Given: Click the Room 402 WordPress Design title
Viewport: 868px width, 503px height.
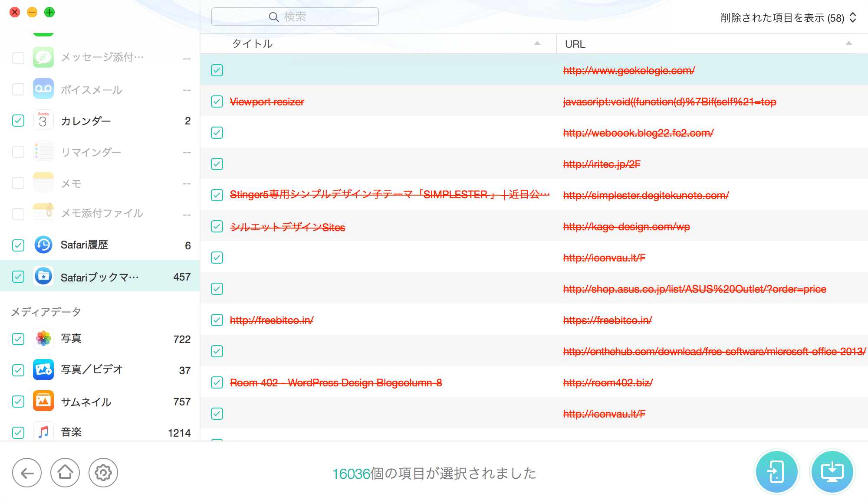Looking at the screenshot, I should point(336,383).
